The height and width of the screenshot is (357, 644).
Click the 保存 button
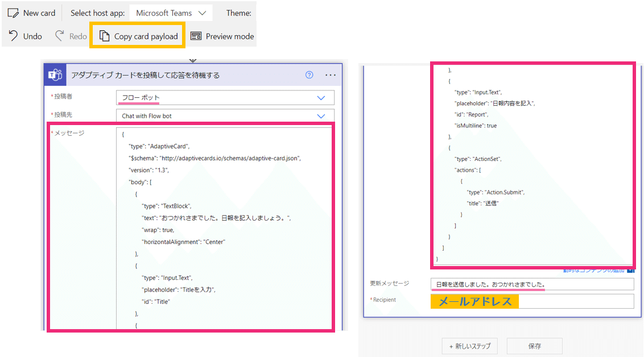coord(534,346)
